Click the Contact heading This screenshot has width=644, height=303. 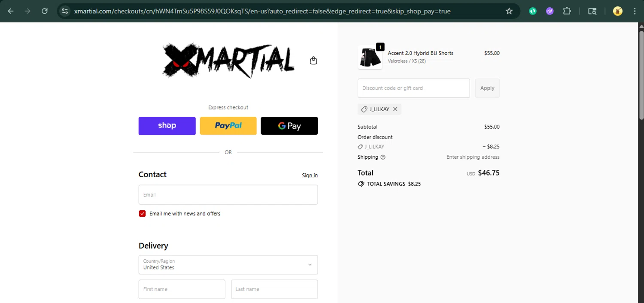pyautogui.click(x=152, y=175)
